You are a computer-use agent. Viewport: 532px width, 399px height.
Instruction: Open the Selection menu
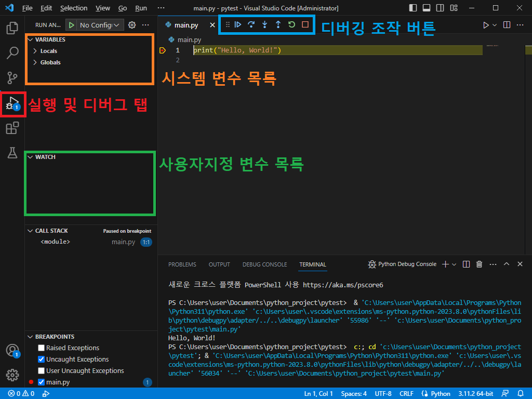pos(74,8)
